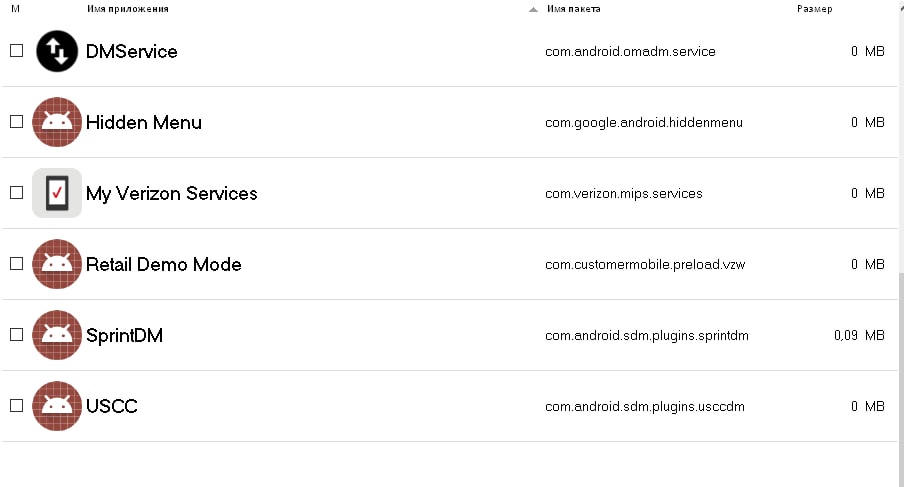
Task: Click the Имя пакета column header
Action: (x=574, y=9)
